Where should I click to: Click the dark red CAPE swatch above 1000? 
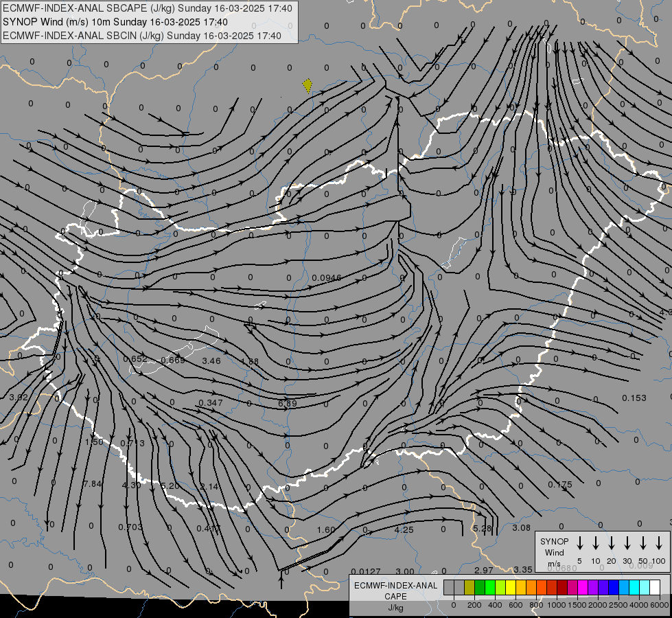tap(563, 587)
